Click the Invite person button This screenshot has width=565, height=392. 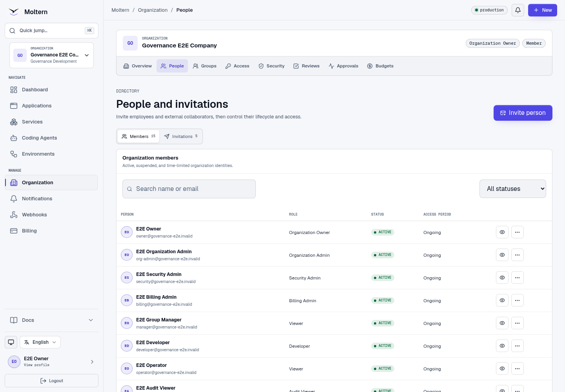tap(523, 113)
